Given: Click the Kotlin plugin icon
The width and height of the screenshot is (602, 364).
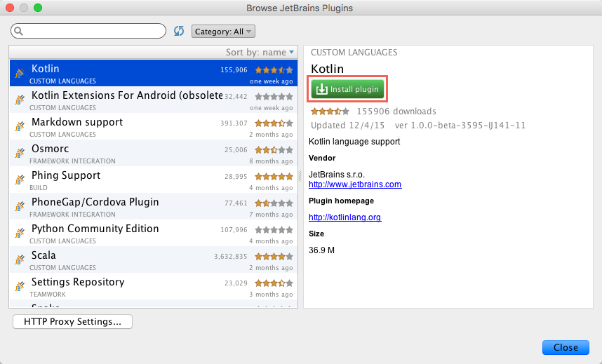Looking at the screenshot, I should pos(20,72).
